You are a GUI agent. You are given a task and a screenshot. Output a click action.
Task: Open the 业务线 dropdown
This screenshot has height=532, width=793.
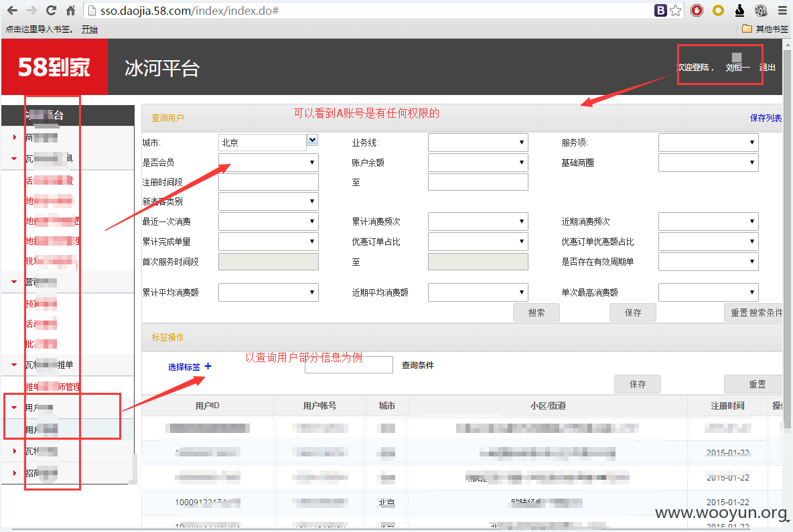pyautogui.click(x=478, y=143)
